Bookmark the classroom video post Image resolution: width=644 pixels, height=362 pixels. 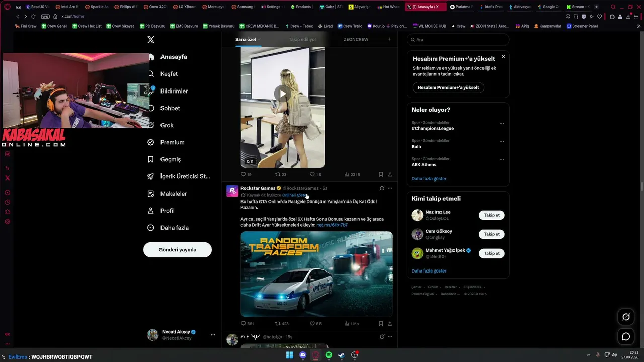[381, 174]
